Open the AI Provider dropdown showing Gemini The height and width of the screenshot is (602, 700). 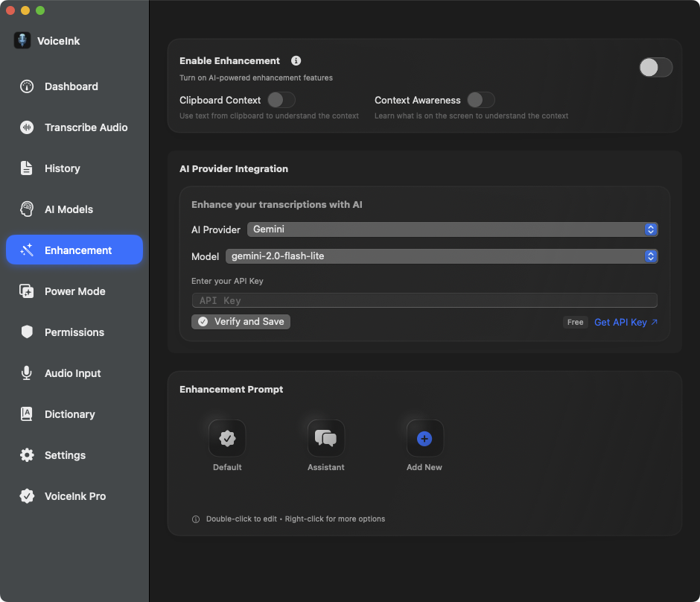point(452,229)
